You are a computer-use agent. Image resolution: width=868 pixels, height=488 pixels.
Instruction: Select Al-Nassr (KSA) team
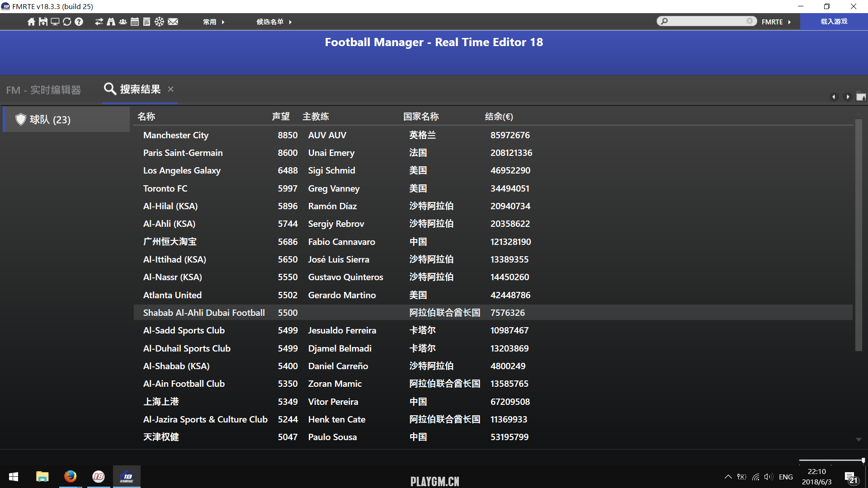coord(172,277)
